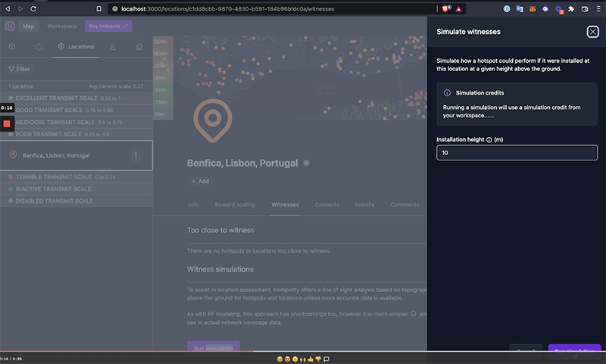Select Benfica, Lisbon, Portugal location row
Screen dimensions: 606x364
click(x=57, y=155)
